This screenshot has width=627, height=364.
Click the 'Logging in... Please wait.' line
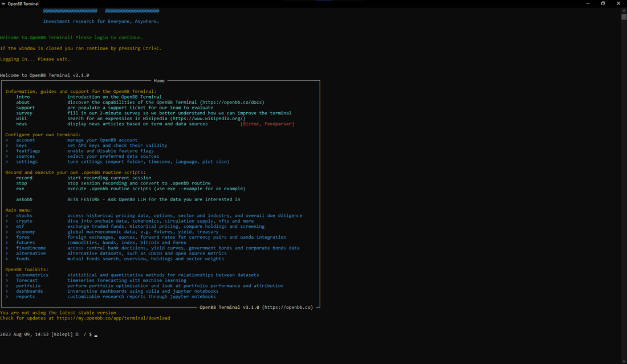pyautogui.click(x=35, y=59)
